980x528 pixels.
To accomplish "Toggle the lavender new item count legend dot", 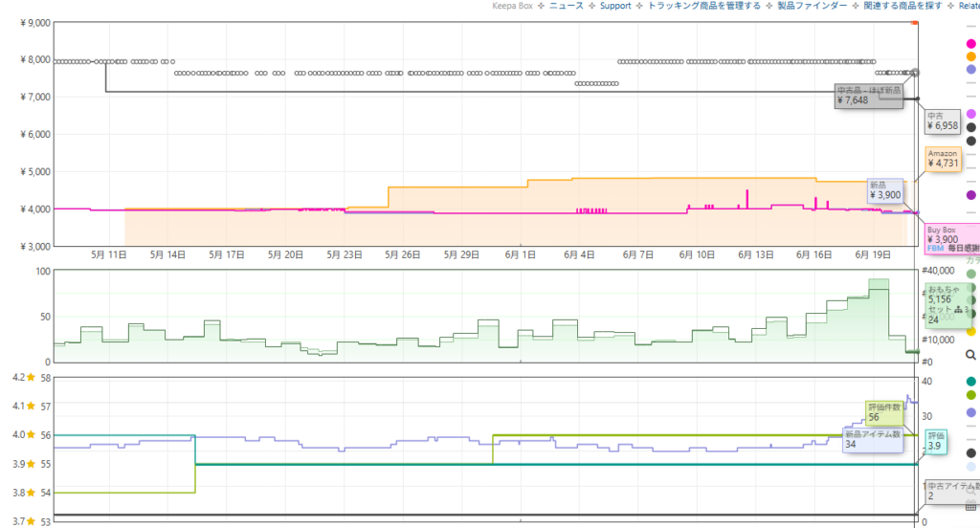I will pyautogui.click(x=970, y=413).
